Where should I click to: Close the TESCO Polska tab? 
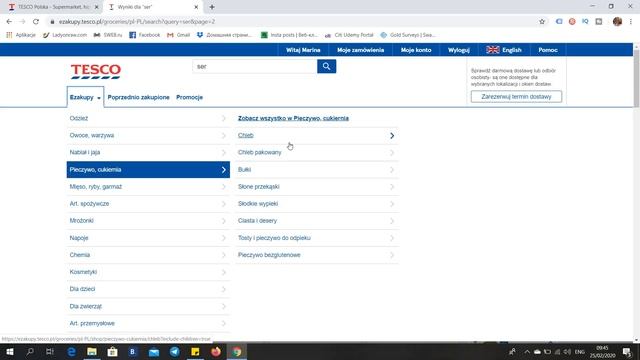(x=97, y=7)
